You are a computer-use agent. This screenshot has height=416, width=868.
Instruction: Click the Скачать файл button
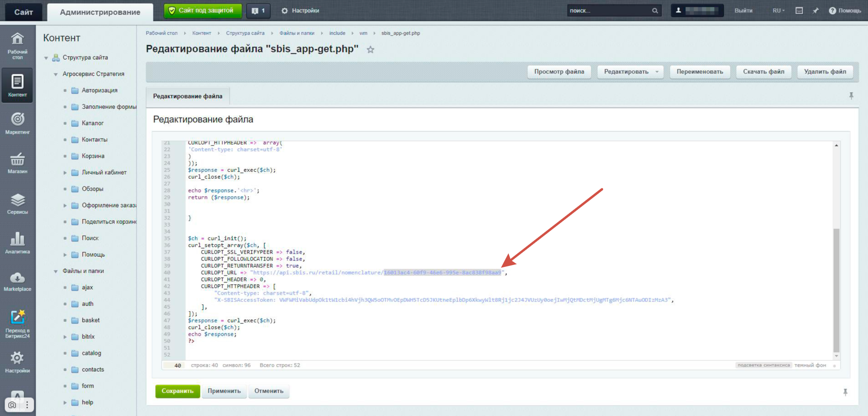(763, 72)
